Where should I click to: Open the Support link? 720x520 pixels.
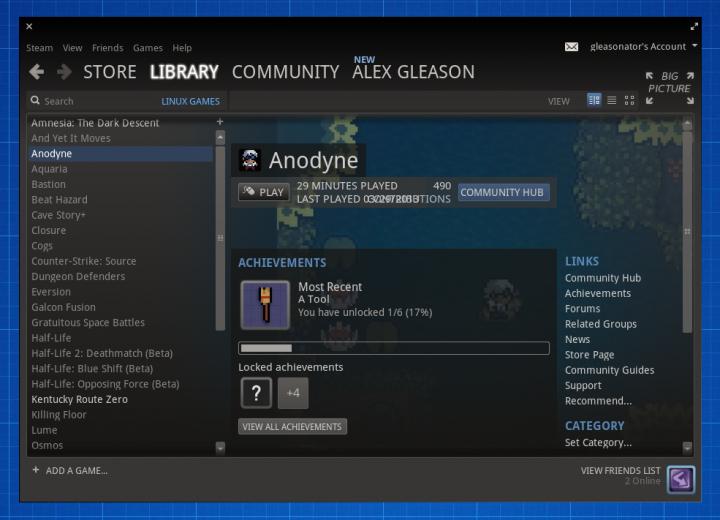[583, 385]
